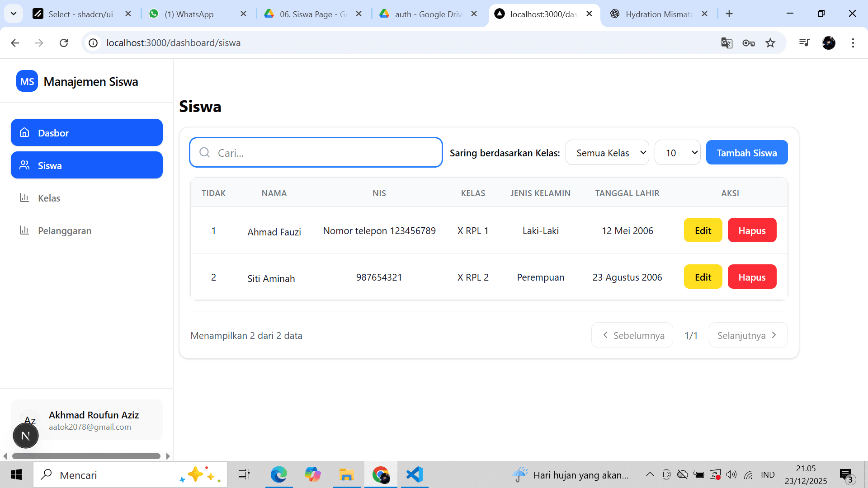Open Windows Start menu
This screenshot has width=868, height=488.
tap(16, 474)
